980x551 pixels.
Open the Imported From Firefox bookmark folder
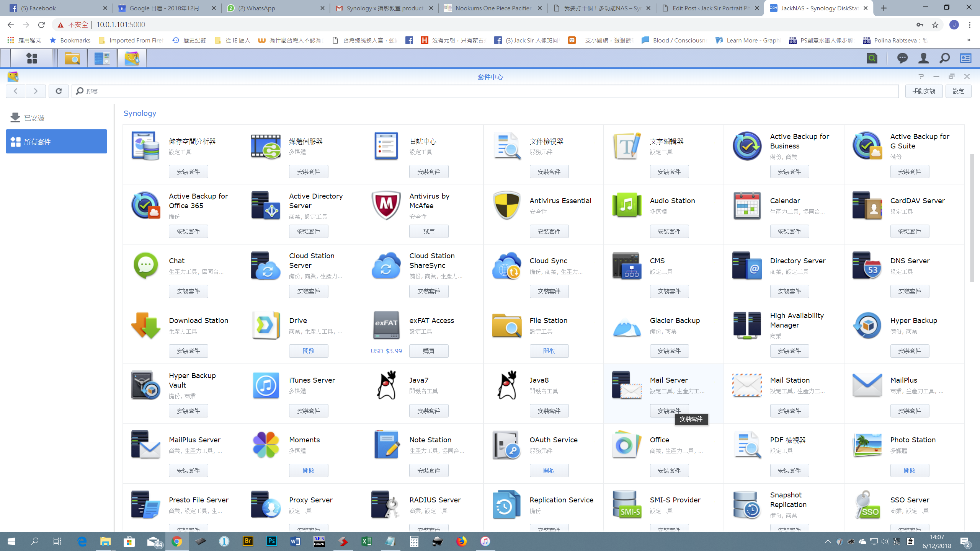click(x=131, y=40)
